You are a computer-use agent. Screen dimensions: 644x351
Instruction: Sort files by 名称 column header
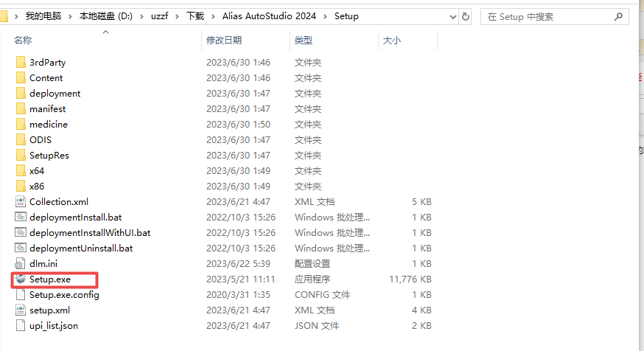[x=23, y=41]
